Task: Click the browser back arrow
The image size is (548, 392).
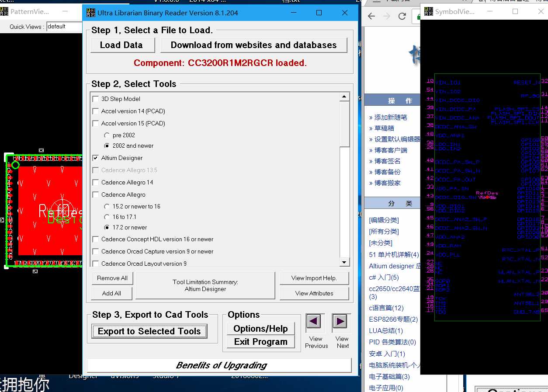Action: pos(371,16)
